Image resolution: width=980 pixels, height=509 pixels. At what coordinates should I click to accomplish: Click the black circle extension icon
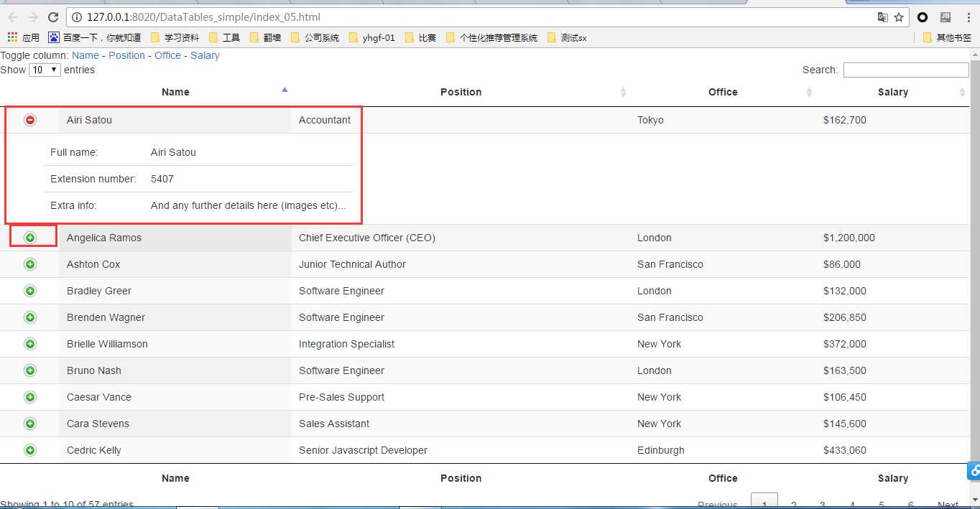(923, 17)
